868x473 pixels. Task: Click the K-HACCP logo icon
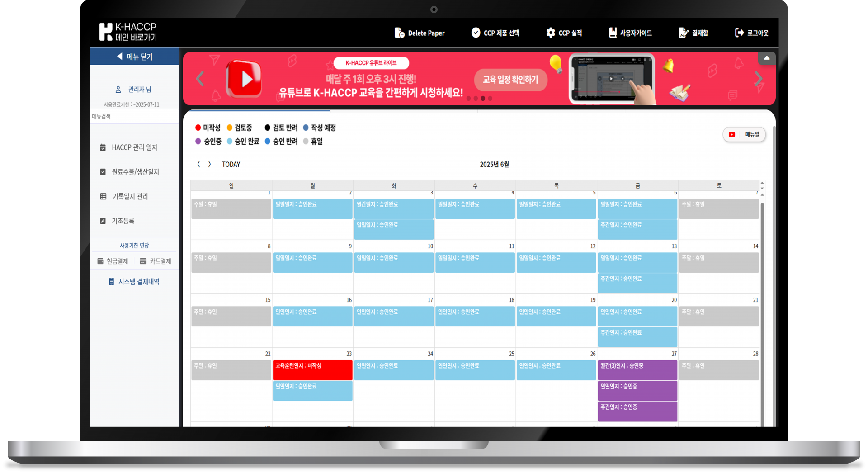point(105,32)
